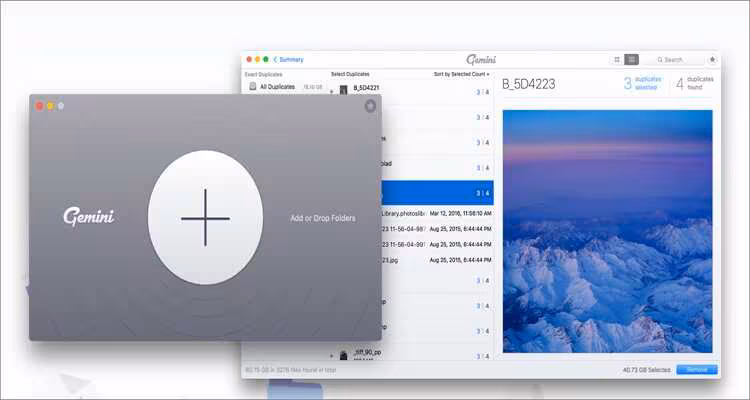The height and width of the screenshot is (400, 750).
Task: Click the star icon beside the Search field
Action: tap(712, 60)
